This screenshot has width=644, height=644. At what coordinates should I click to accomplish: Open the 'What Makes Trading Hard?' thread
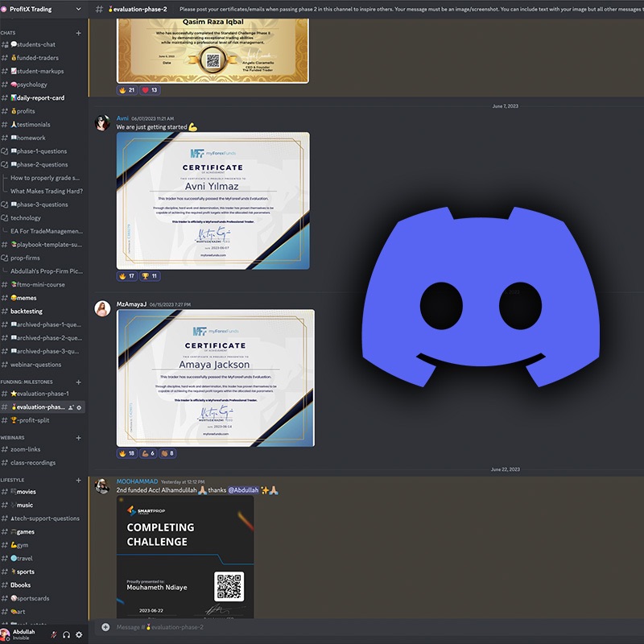coord(46,192)
